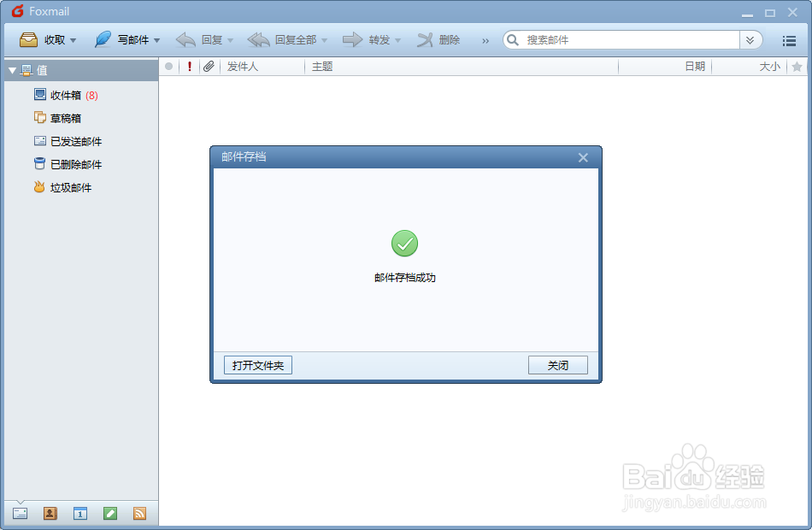812x530 pixels.
Task: Sort by star flag column
Action: pyautogui.click(x=797, y=67)
